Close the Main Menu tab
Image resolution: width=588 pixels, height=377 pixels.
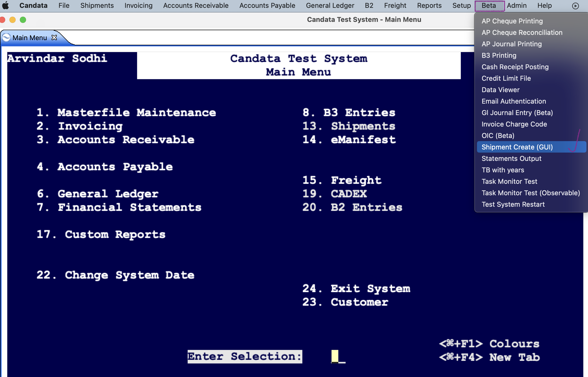pyautogui.click(x=54, y=37)
